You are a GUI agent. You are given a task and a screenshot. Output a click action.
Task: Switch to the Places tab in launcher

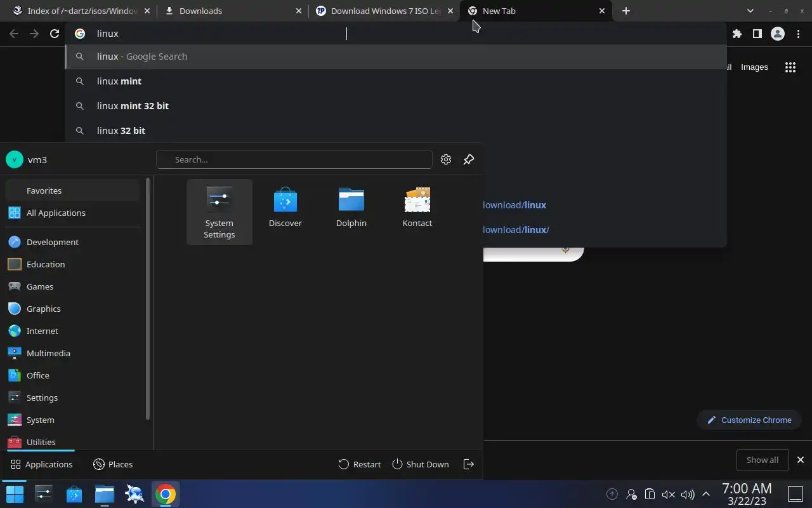click(x=113, y=464)
